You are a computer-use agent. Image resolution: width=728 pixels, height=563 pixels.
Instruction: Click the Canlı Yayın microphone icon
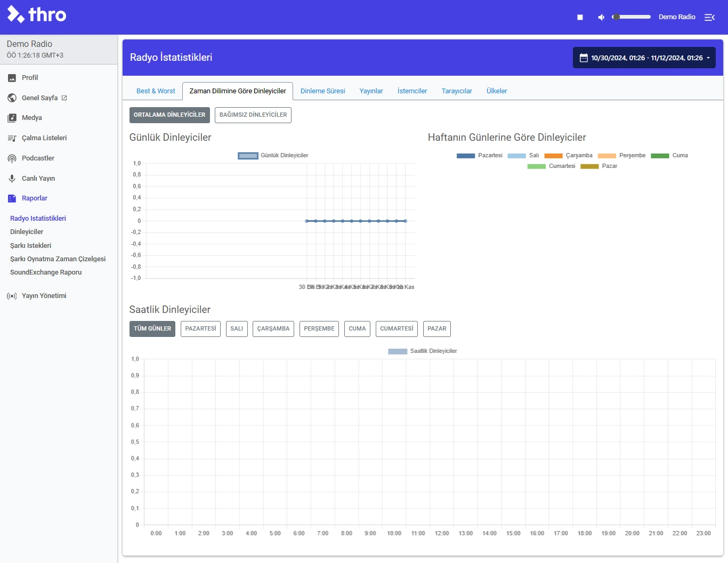tap(12, 179)
